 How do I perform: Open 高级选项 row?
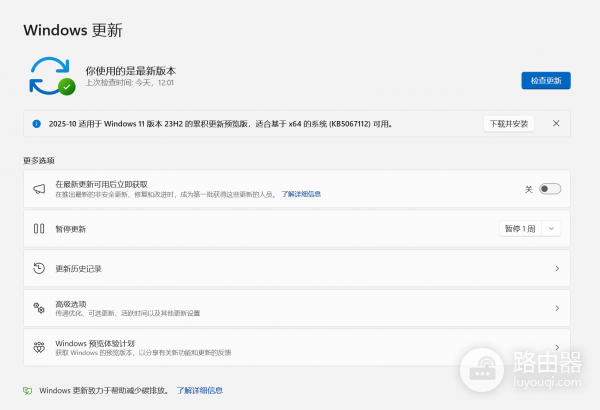297,308
